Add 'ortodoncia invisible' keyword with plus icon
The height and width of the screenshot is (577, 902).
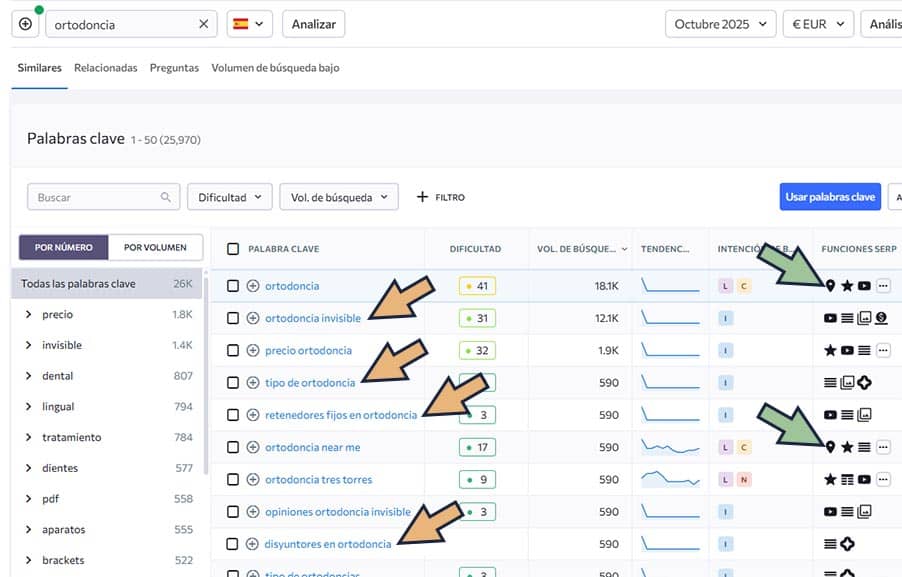point(253,318)
